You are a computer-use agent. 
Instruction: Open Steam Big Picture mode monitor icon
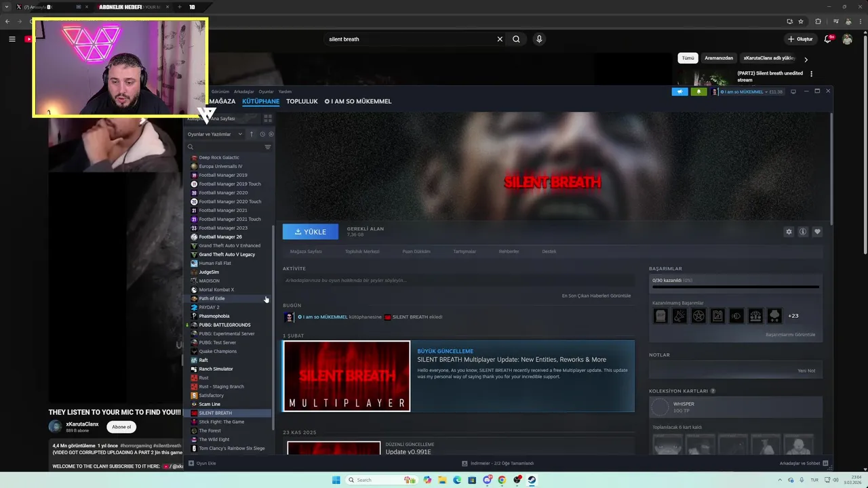coord(793,91)
